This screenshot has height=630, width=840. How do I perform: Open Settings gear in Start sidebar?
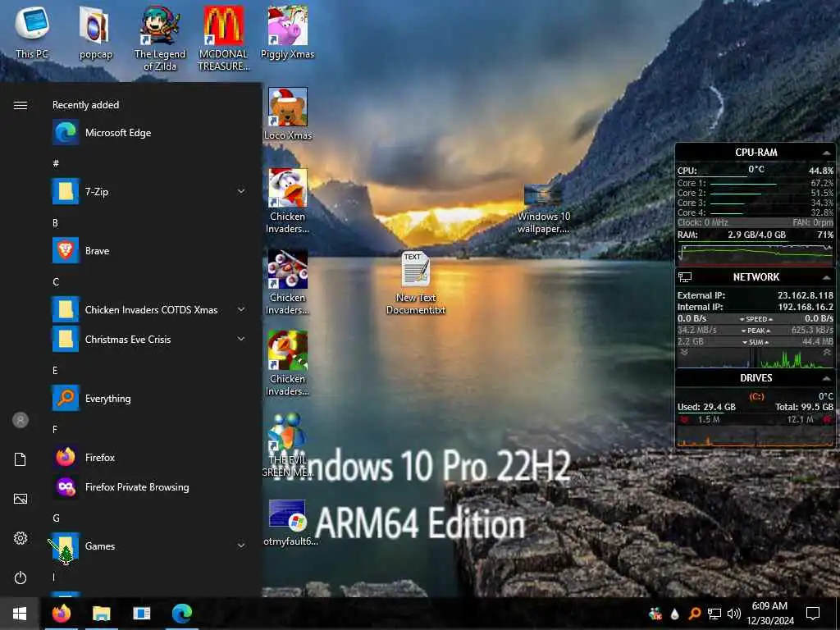21,538
